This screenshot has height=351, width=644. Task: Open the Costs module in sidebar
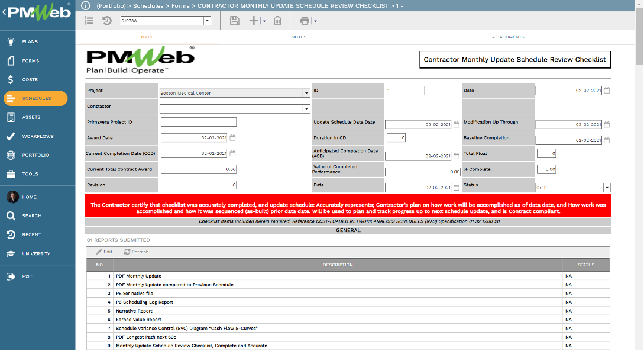(x=30, y=79)
